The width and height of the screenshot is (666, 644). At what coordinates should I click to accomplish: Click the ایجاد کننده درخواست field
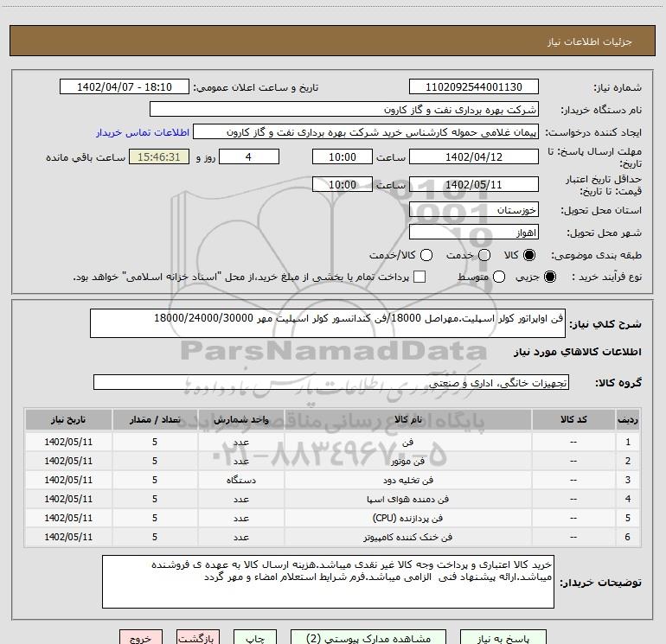(366, 132)
